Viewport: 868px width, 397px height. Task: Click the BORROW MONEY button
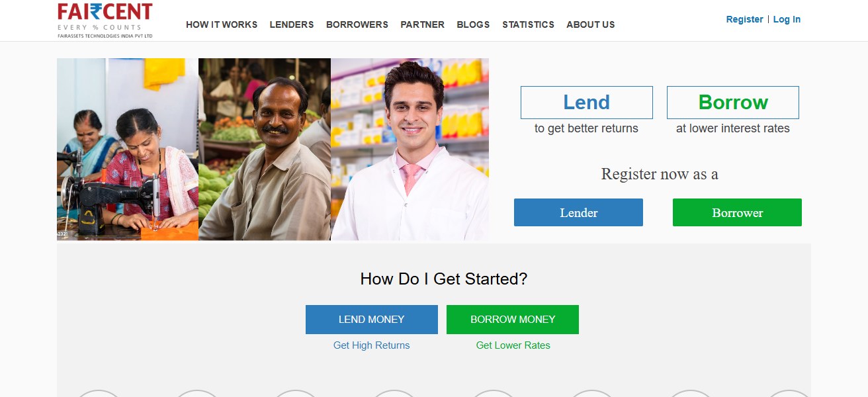(513, 320)
